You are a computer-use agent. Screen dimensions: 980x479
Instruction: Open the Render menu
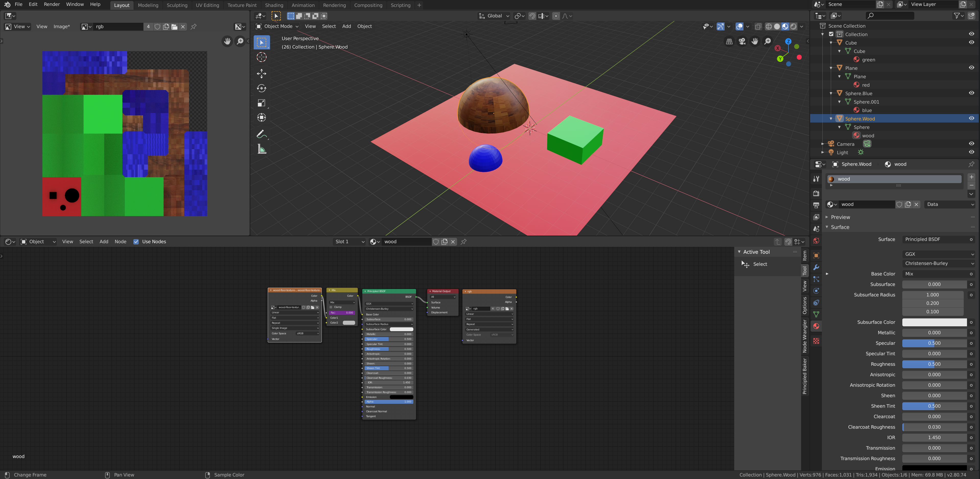click(x=52, y=5)
